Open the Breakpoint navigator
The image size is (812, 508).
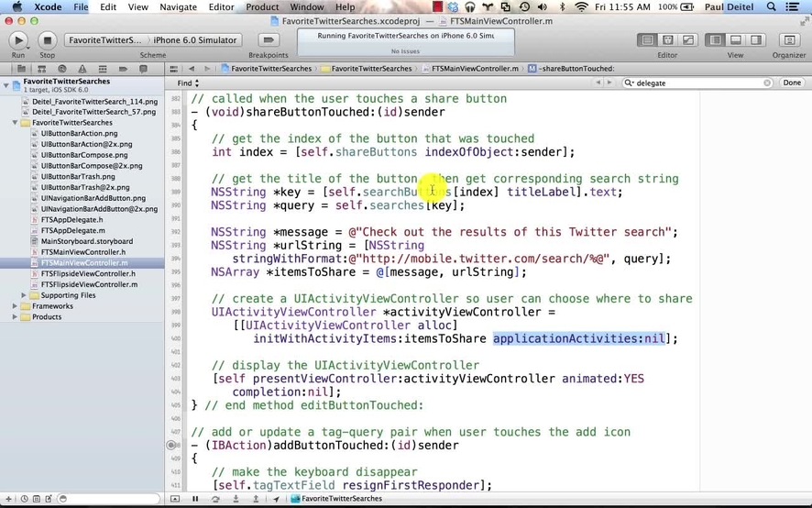tap(123, 69)
